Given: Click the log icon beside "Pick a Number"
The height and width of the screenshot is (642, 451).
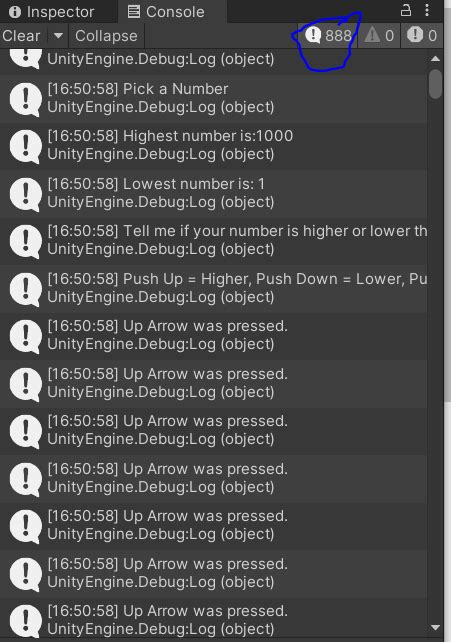Looking at the screenshot, I should click(x=25, y=99).
